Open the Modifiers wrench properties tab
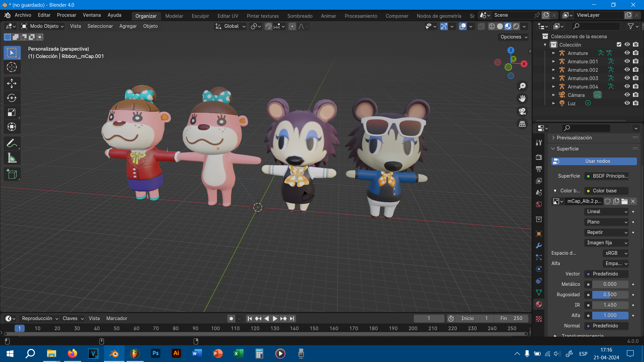The height and width of the screenshot is (362, 644). coord(539,245)
